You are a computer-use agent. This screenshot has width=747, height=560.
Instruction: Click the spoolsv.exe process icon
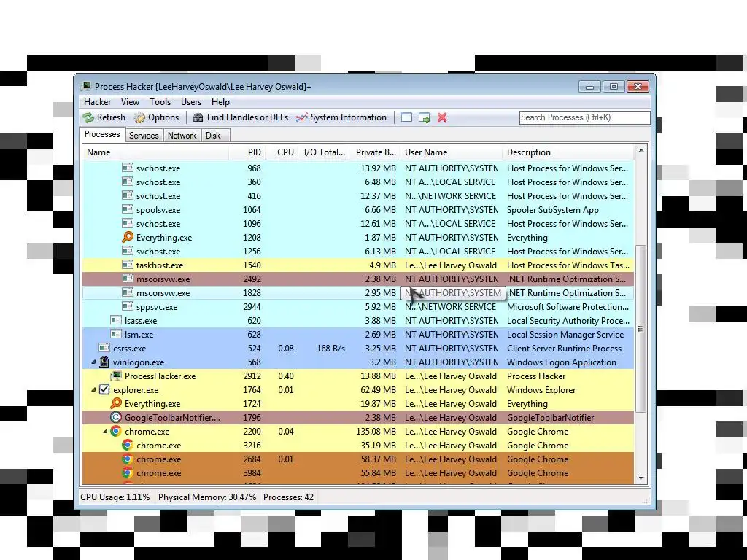[x=127, y=209]
